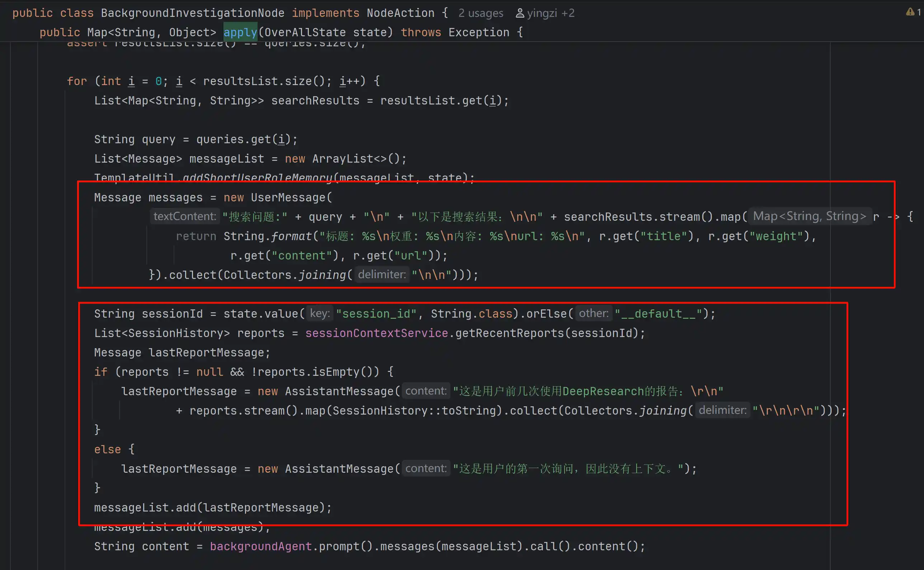Screen dimensions: 924x570
Task: Click NodeAction interface name in header
Action: pyautogui.click(x=400, y=13)
